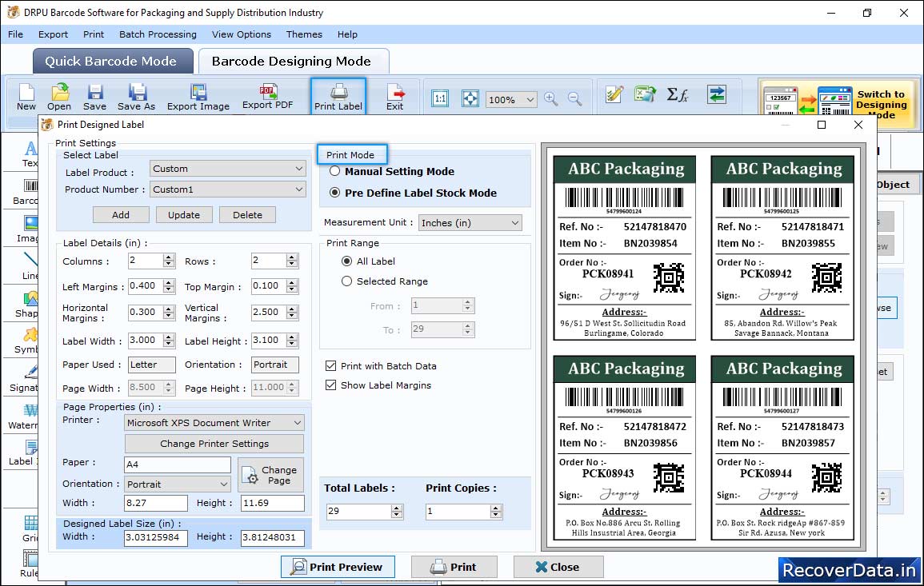
Task: Click the zoom in magnifier icon
Action: pyautogui.click(x=551, y=99)
